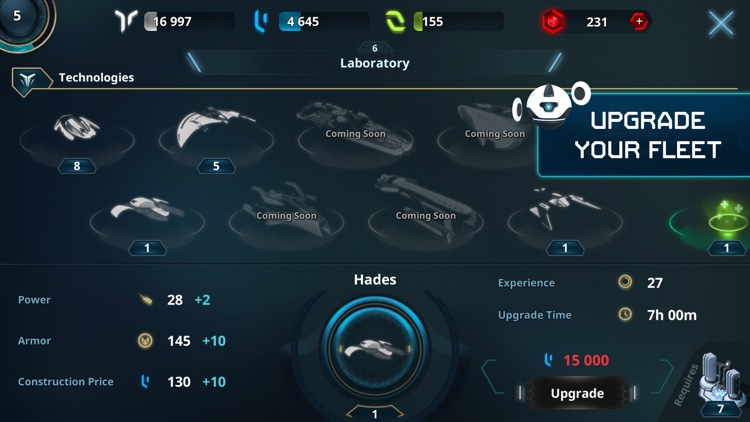Image resolution: width=750 pixels, height=422 pixels.
Task: Click the blue energy resource icon
Action: coord(261,22)
